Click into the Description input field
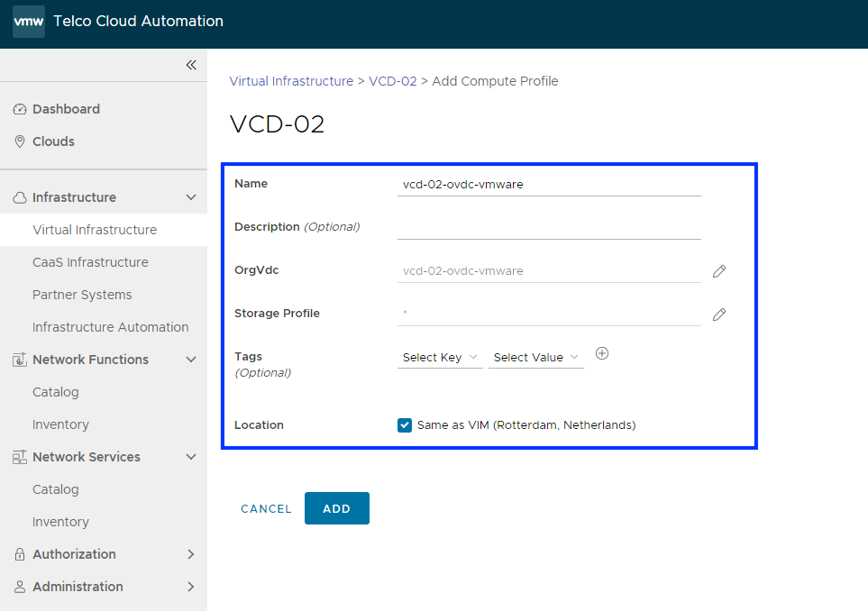 548,228
